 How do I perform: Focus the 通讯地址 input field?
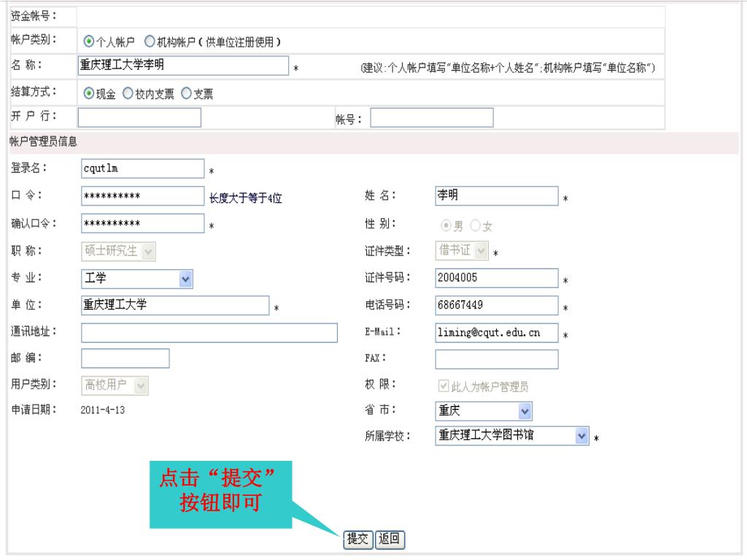point(209,332)
